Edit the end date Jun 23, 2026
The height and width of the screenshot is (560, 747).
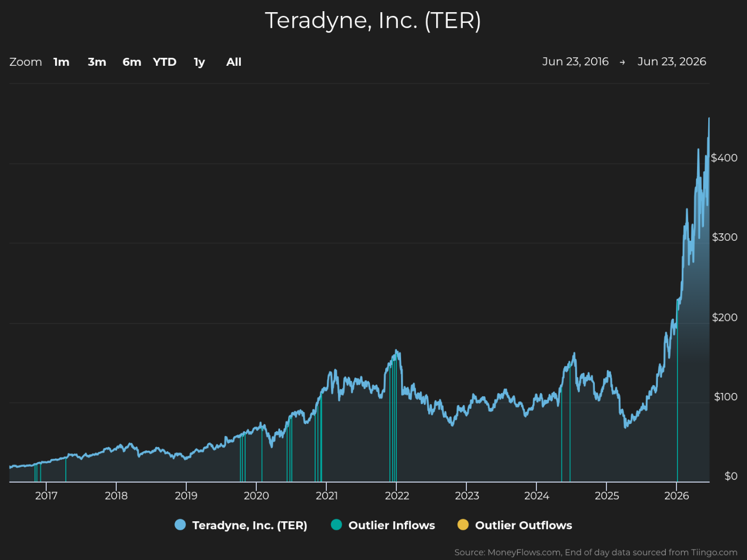click(x=672, y=62)
